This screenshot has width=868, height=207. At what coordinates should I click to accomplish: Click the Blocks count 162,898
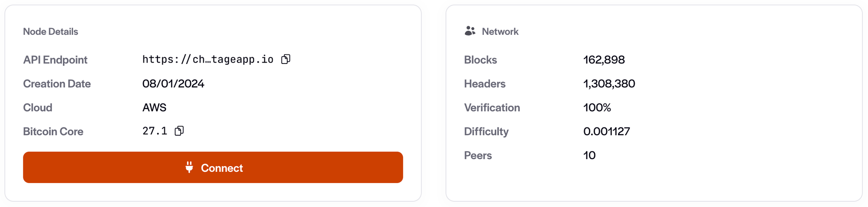[604, 60]
